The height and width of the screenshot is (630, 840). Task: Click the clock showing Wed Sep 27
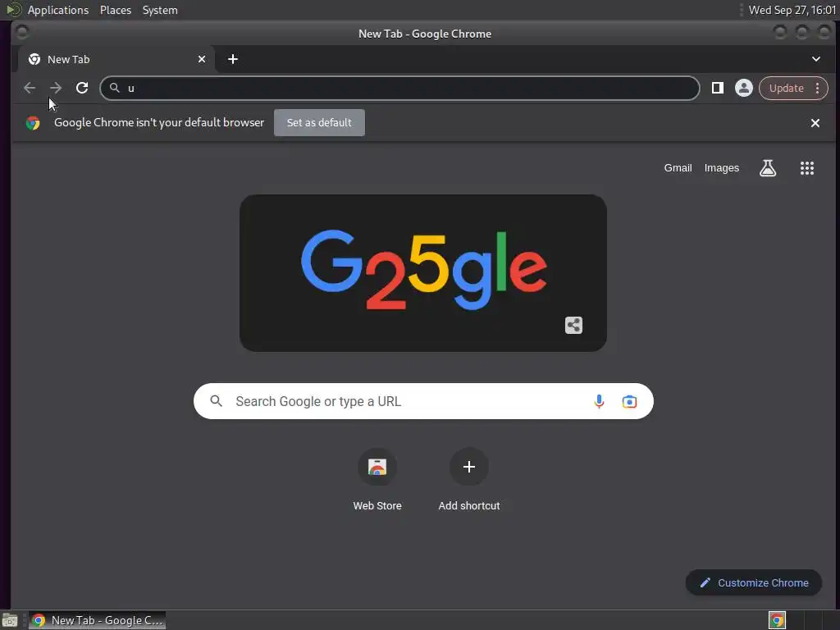(792, 10)
